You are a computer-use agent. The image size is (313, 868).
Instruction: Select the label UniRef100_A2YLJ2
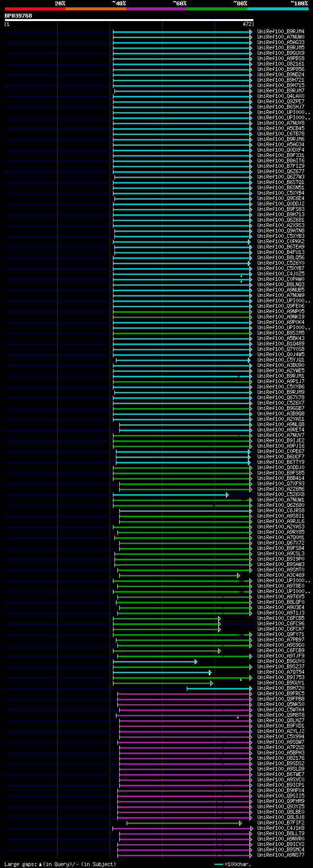[x=281, y=731]
